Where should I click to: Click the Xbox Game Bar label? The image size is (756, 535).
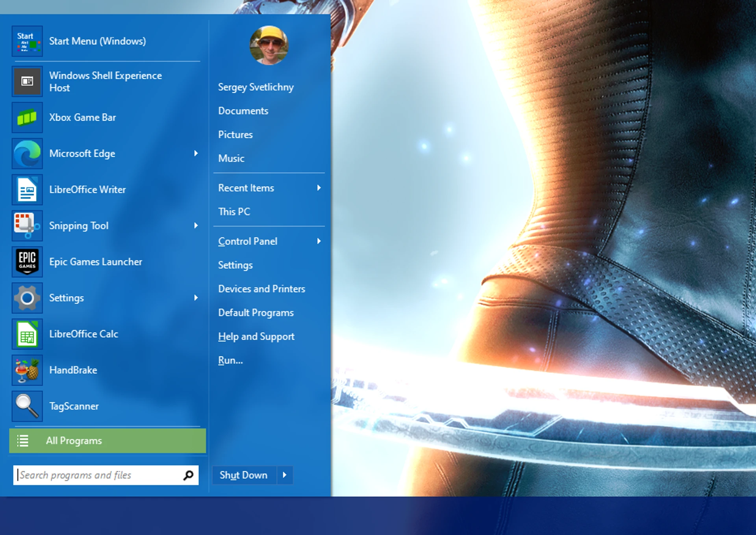coord(82,117)
